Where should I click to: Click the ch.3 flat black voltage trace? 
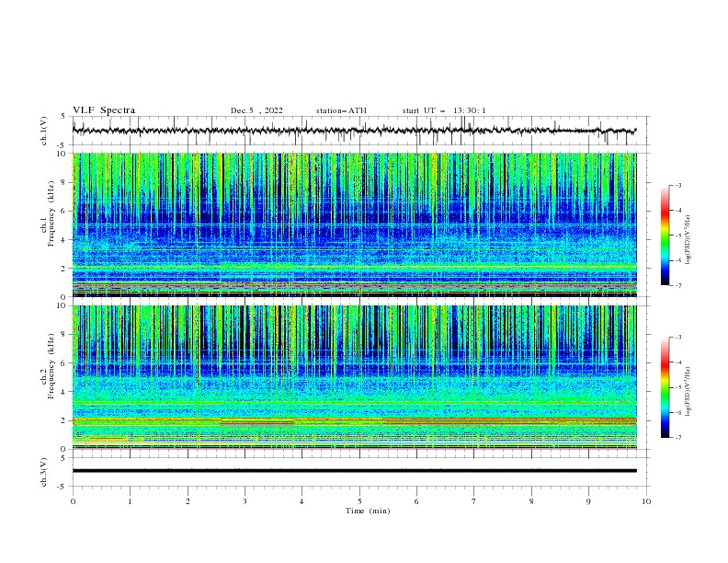(x=354, y=471)
